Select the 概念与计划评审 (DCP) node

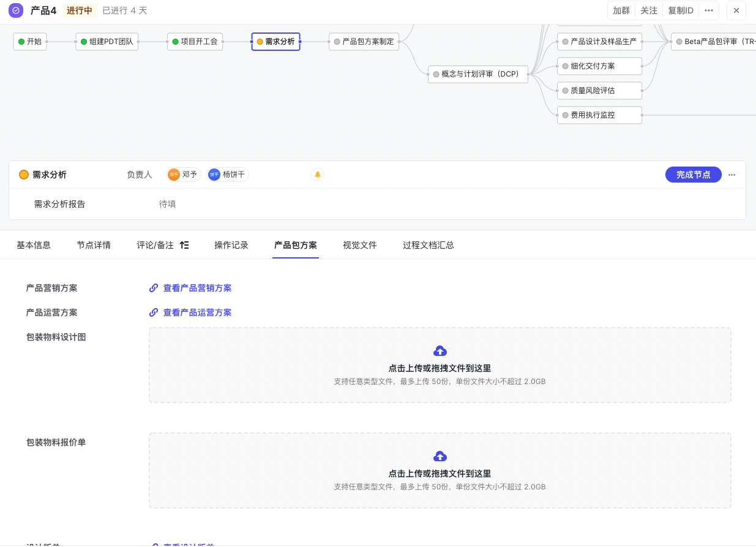478,74
